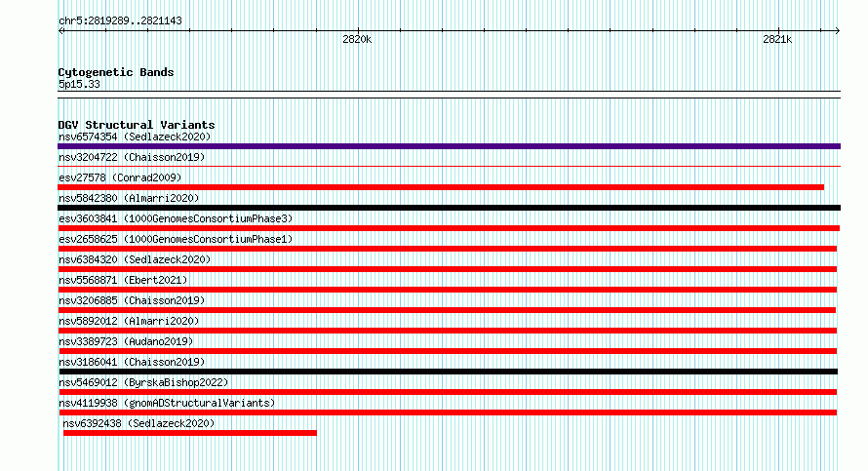The image size is (868, 471).
Task: Click the Cytogenetic Bands track title
Action: click(116, 72)
